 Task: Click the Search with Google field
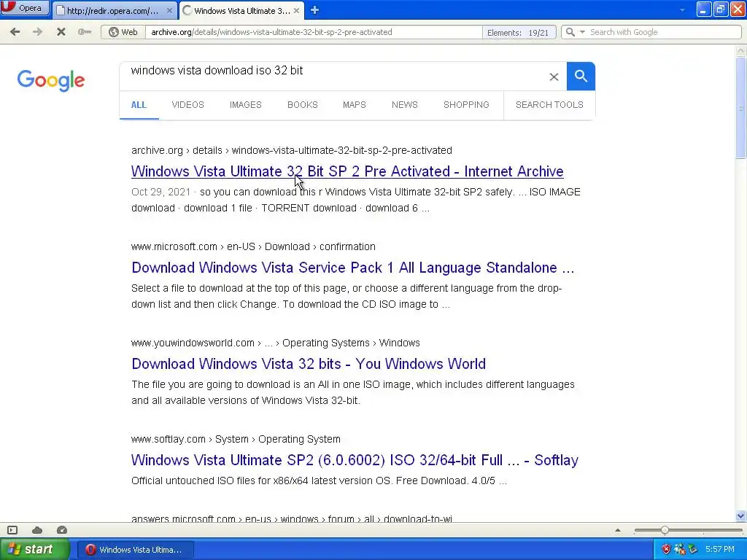(664, 32)
